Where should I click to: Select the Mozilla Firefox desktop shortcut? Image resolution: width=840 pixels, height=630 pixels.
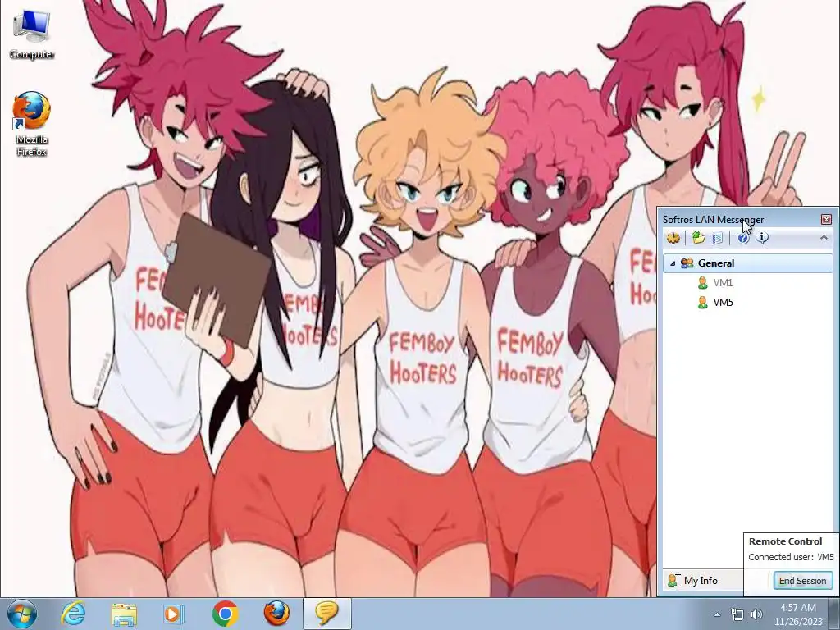click(32, 125)
